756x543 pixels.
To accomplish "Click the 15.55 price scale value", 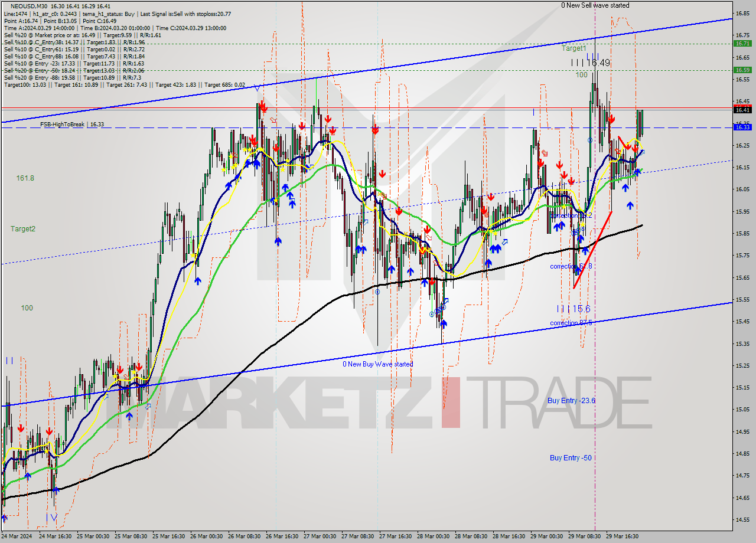I will (742, 300).
